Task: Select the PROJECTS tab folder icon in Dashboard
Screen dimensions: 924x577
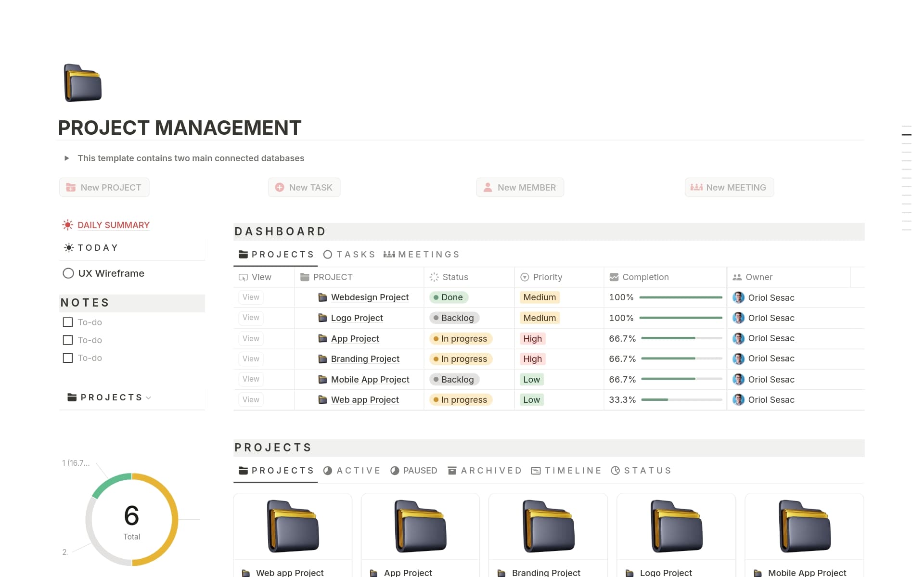Action: coord(243,255)
